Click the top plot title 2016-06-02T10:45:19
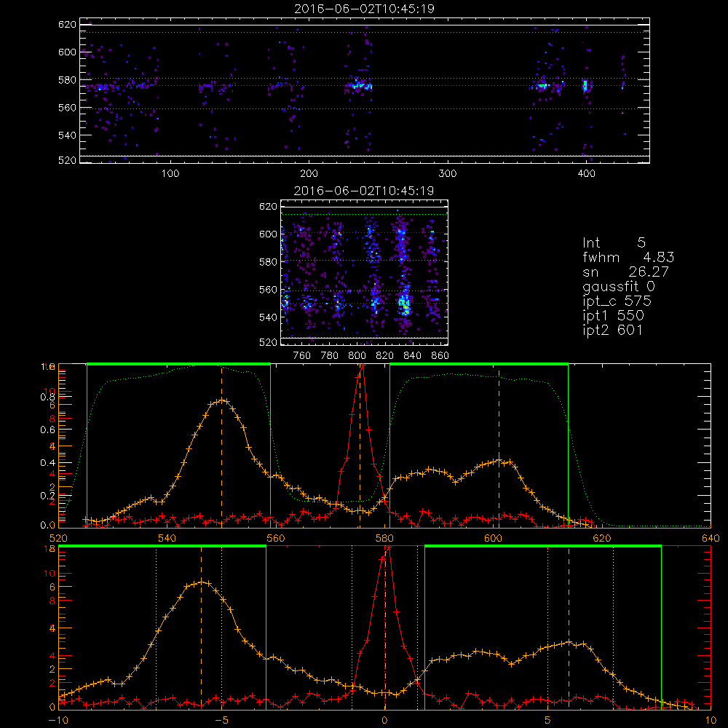The width and height of the screenshot is (728, 728). [x=365, y=9]
